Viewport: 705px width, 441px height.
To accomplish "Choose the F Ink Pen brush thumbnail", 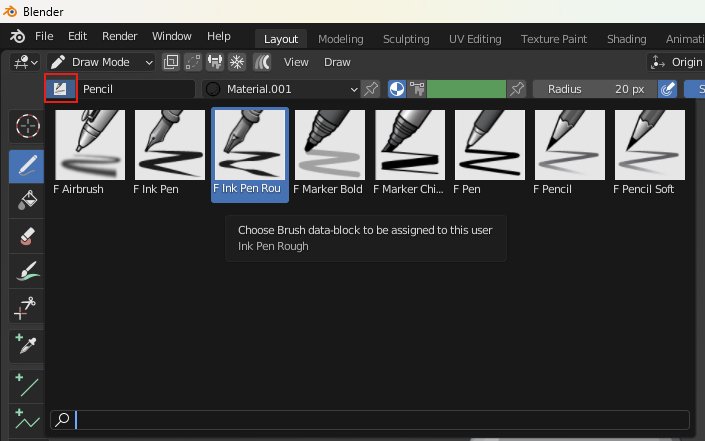I will pos(170,153).
